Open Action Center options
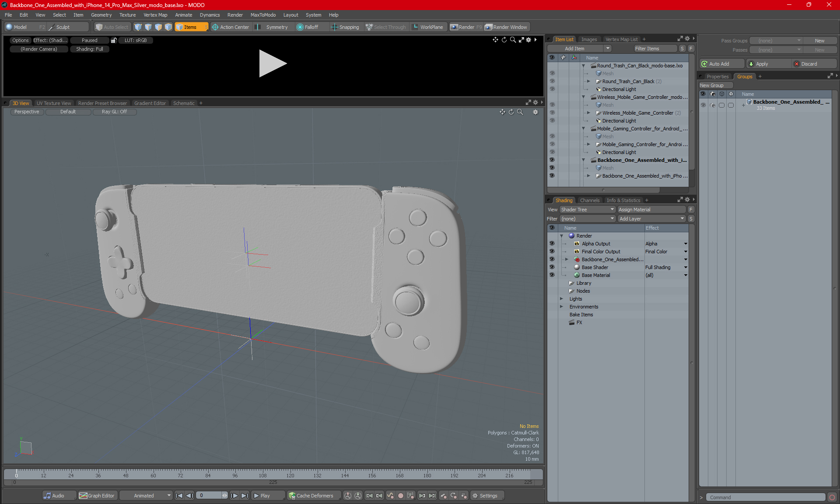Image resolution: width=840 pixels, height=504 pixels. (231, 27)
